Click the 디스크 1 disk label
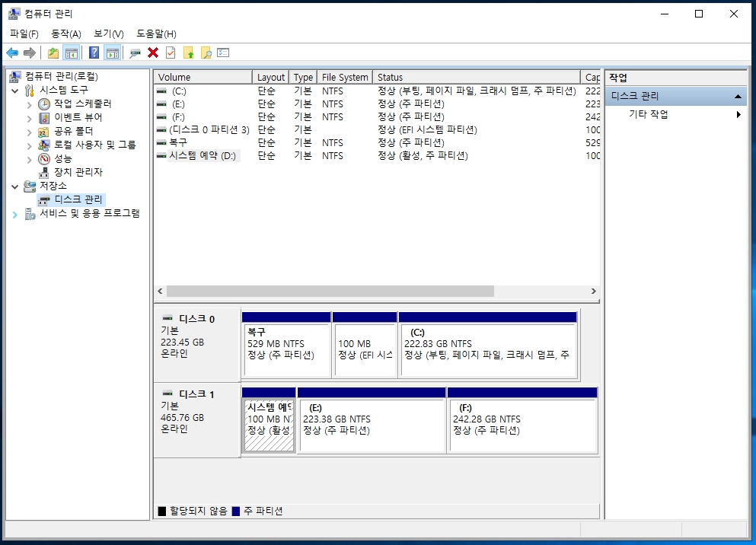The width and height of the screenshot is (756, 545). 196,419
